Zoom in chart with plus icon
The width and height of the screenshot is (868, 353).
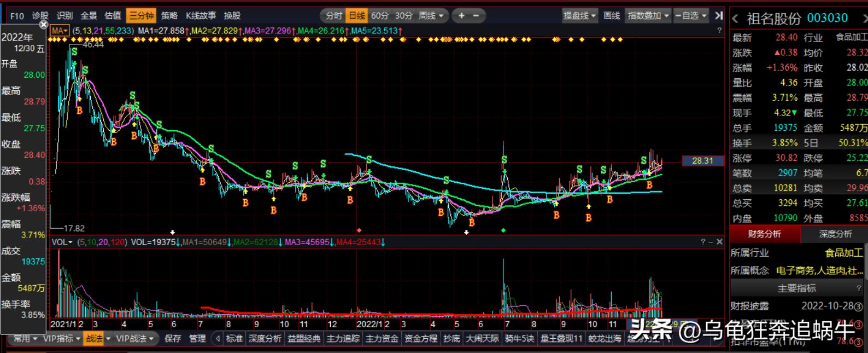click(461, 16)
